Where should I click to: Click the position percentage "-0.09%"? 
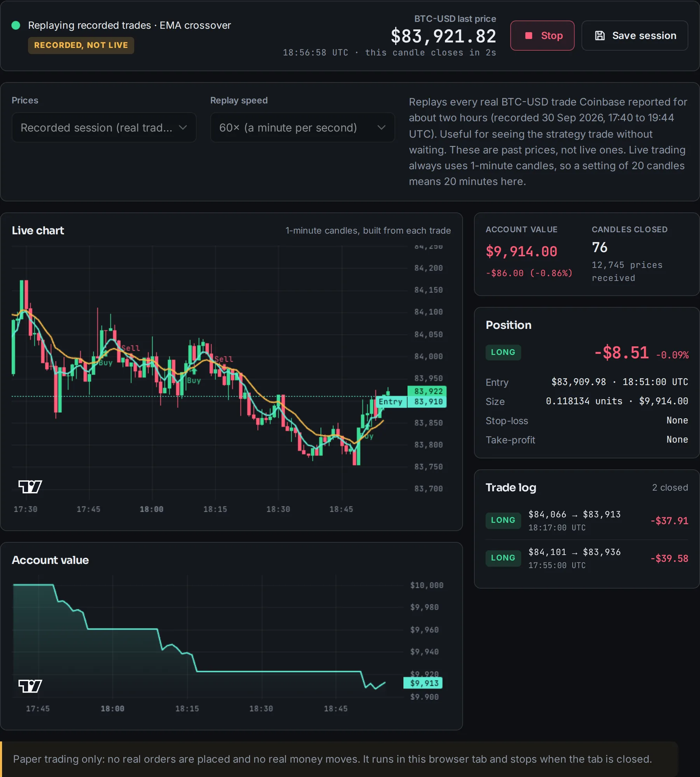672,355
